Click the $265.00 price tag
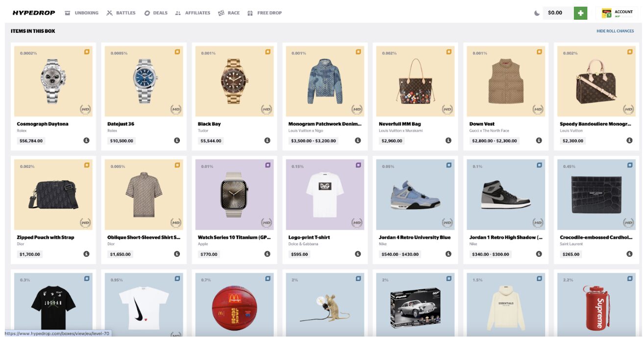This screenshot has height=337, width=644. pos(571,254)
